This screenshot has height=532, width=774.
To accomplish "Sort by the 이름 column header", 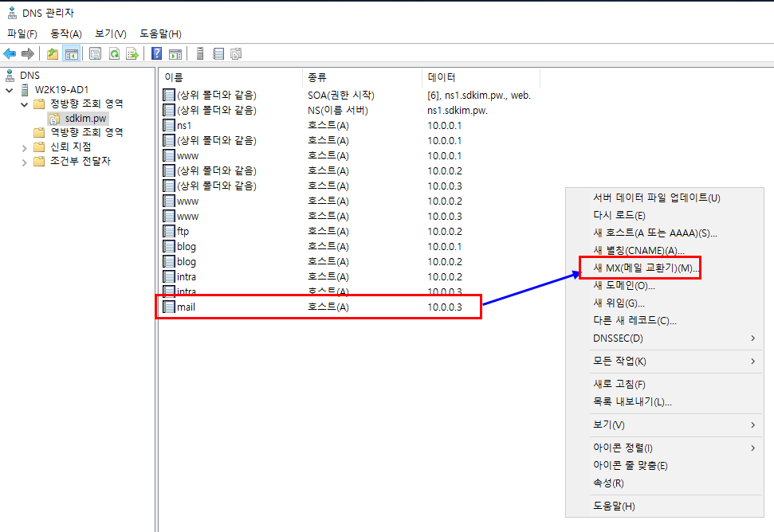I will (x=230, y=77).
